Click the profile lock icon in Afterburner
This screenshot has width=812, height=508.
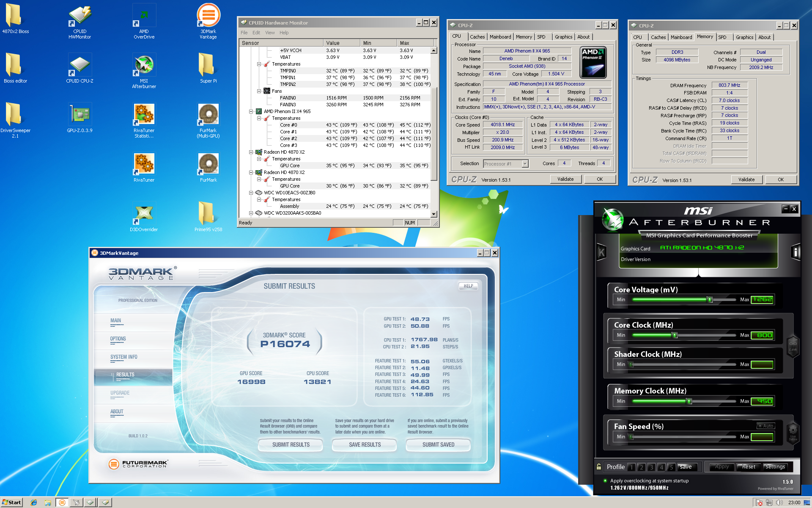coord(599,467)
